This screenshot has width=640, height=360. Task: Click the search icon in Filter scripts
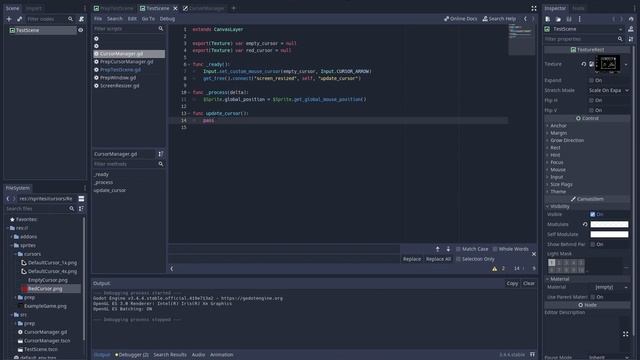point(161,29)
